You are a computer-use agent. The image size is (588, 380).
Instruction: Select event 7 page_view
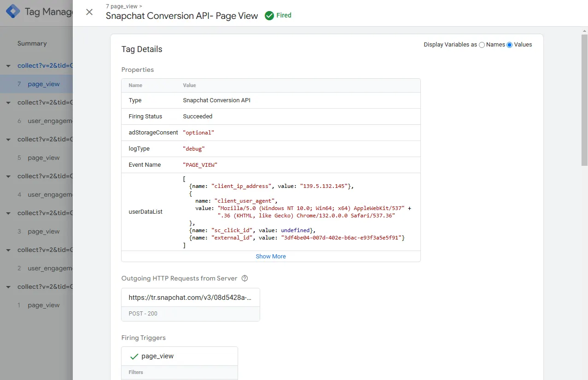click(36, 84)
